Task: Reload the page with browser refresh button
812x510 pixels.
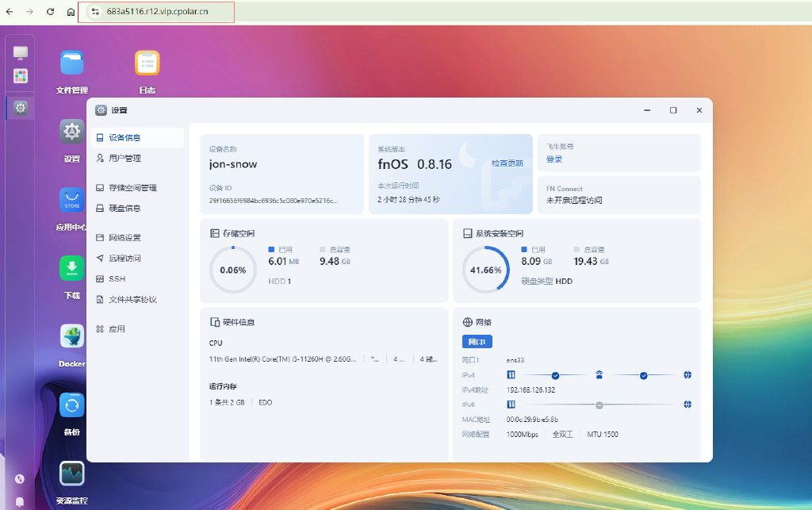Action: point(50,12)
